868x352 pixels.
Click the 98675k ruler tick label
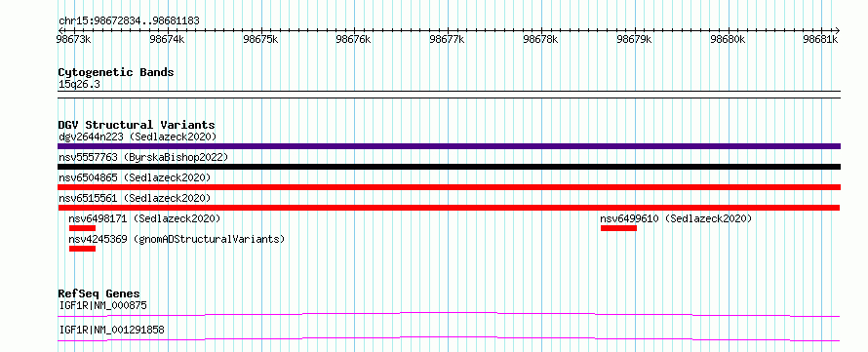[x=260, y=39]
